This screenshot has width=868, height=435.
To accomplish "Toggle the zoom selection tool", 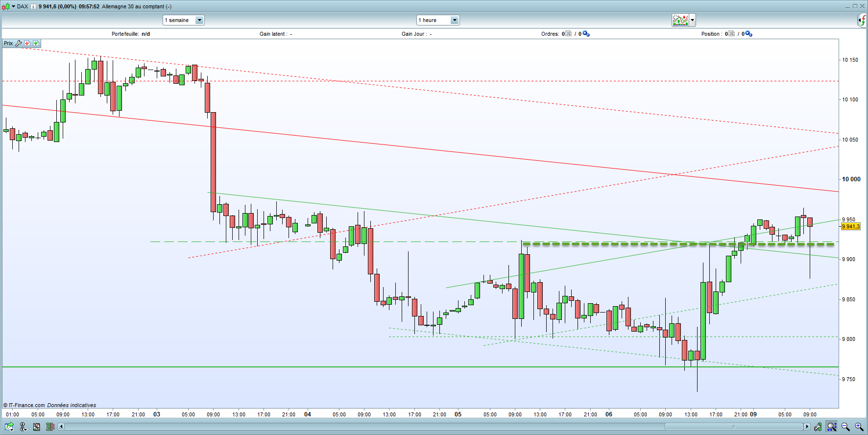I will click(x=832, y=427).
